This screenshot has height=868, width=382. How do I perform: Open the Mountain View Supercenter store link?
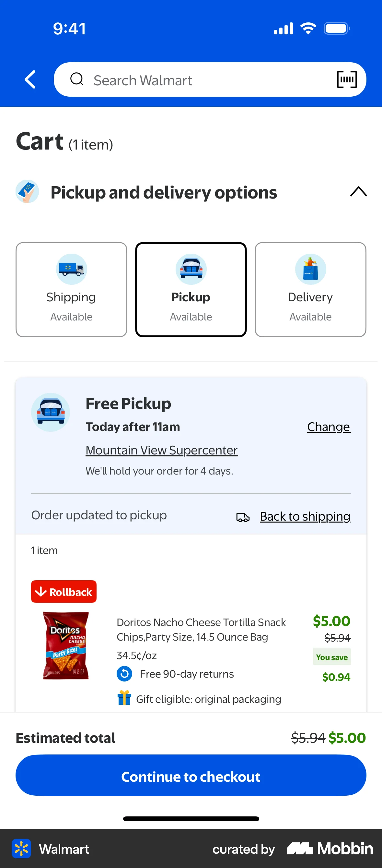162,450
